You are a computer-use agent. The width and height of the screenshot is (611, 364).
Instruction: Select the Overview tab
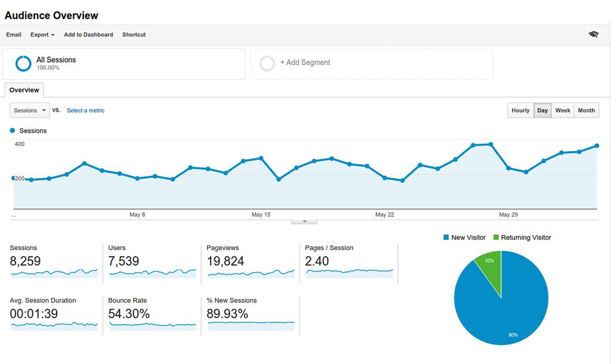pos(24,90)
